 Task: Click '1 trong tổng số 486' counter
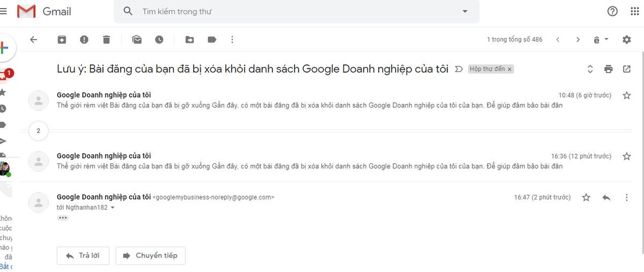click(515, 39)
